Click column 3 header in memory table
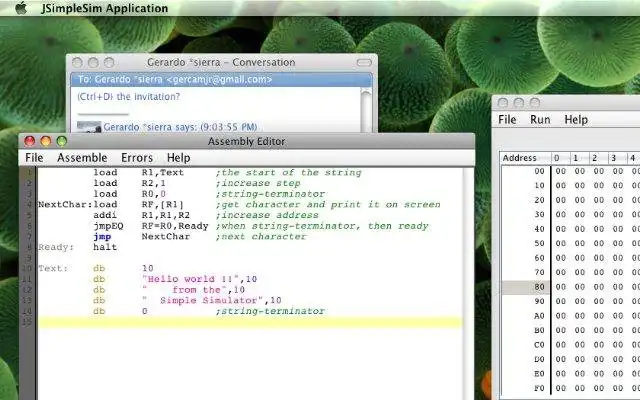Image resolution: width=640 pixels, height=400 pixels. pyautogui.click(x=616, y=158)
